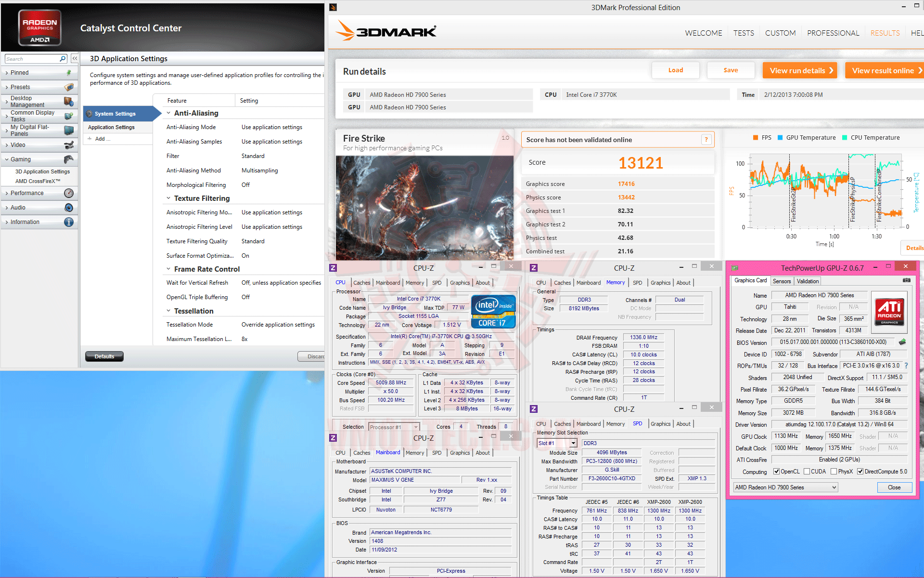Click the GPU-Z screenshot camera icon

(906, 280)
